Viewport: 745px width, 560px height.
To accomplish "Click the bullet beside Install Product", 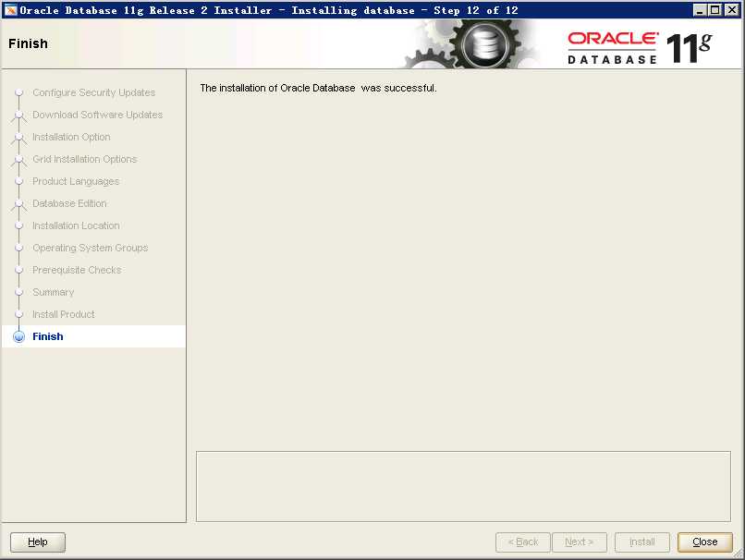I will [x=19, y=314].
